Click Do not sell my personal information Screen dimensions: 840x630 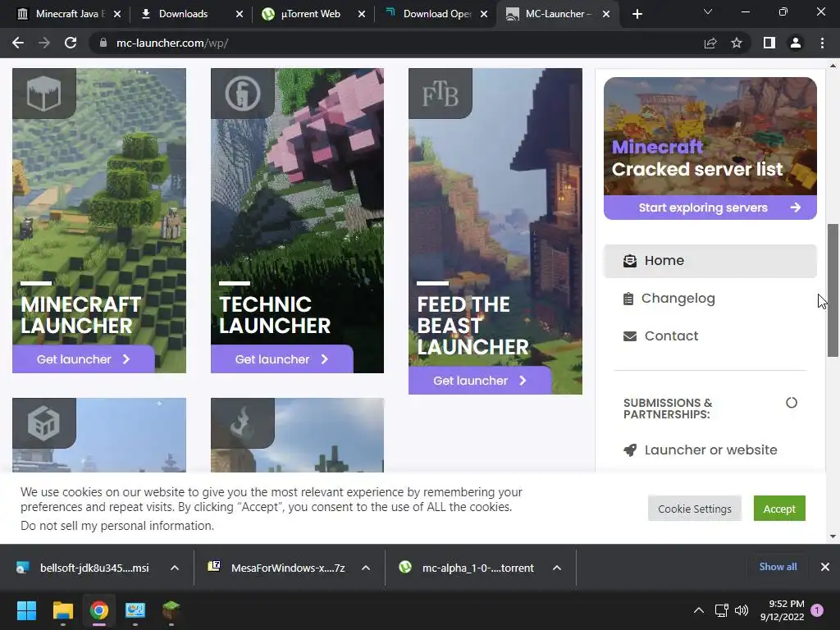pos(117,526)
